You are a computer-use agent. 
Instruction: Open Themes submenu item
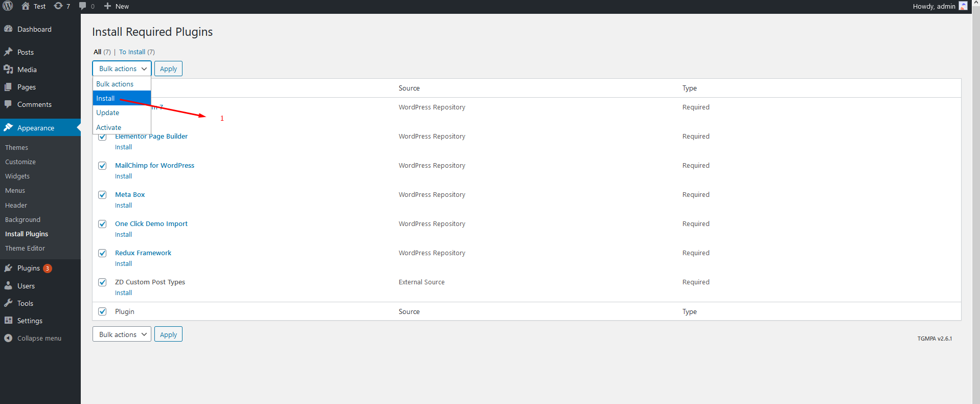point(16,147)
